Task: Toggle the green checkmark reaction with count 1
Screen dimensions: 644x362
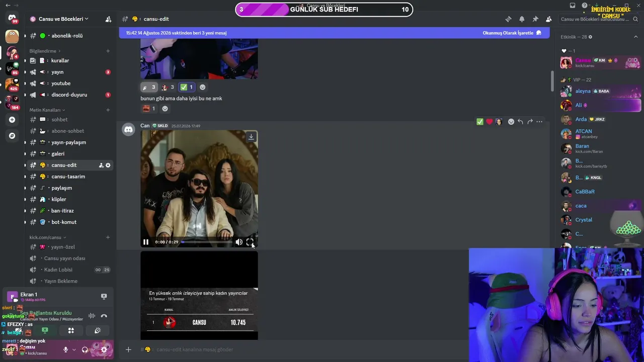Action: point(187,87)
